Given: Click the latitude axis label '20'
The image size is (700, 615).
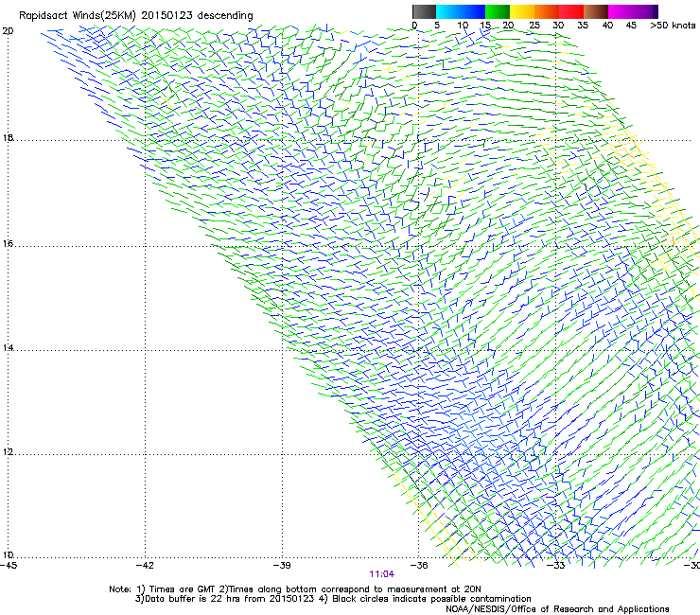Looking at the screenshot, I should point(8,31).
